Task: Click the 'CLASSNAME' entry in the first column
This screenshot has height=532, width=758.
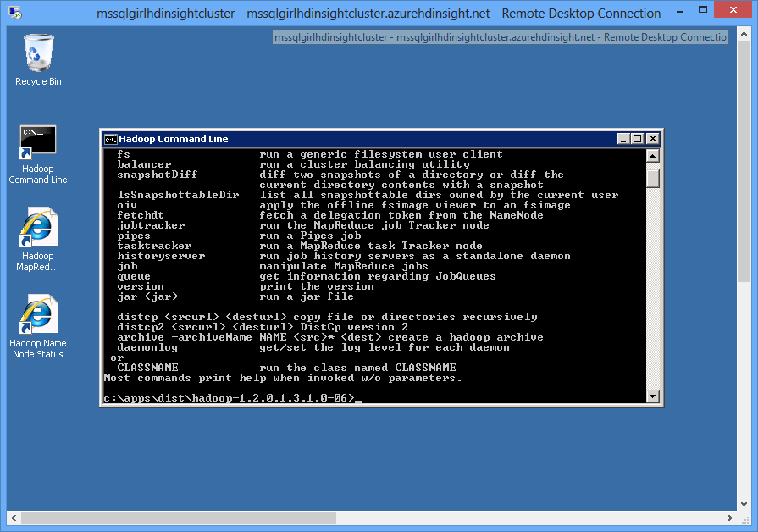Action: [147, 368]
